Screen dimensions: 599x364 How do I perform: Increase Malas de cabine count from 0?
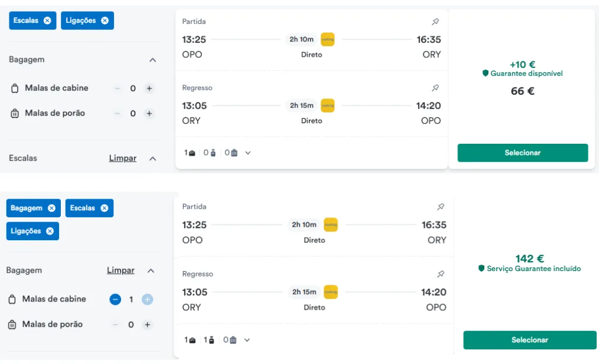pyautogui.click(x=149, y=88)
